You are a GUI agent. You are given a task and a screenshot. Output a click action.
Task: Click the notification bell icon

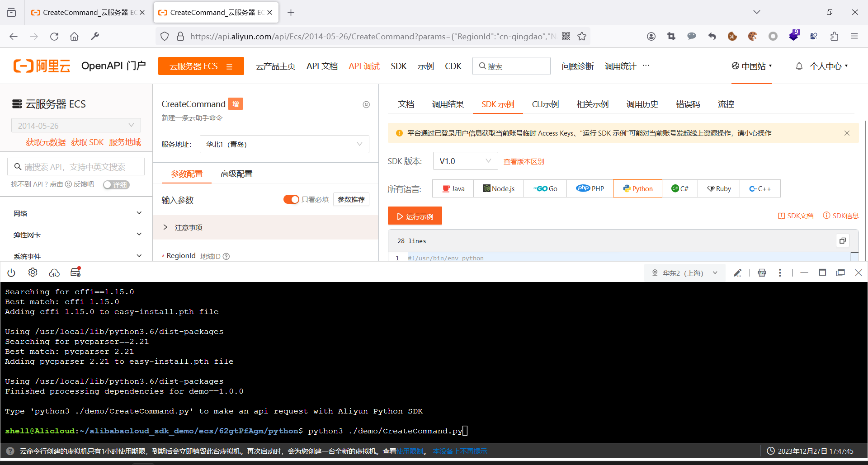[x=799, y=66]
